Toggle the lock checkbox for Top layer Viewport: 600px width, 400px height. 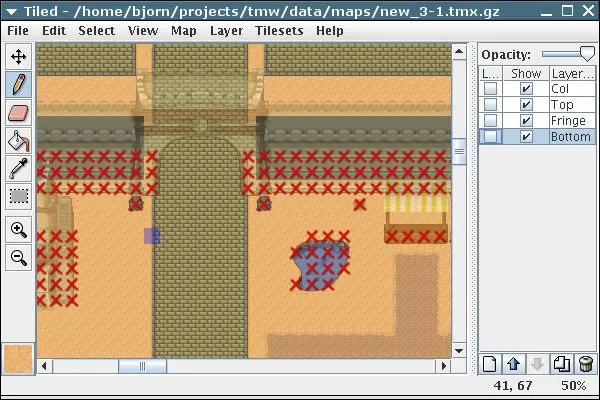click(491, 104)
